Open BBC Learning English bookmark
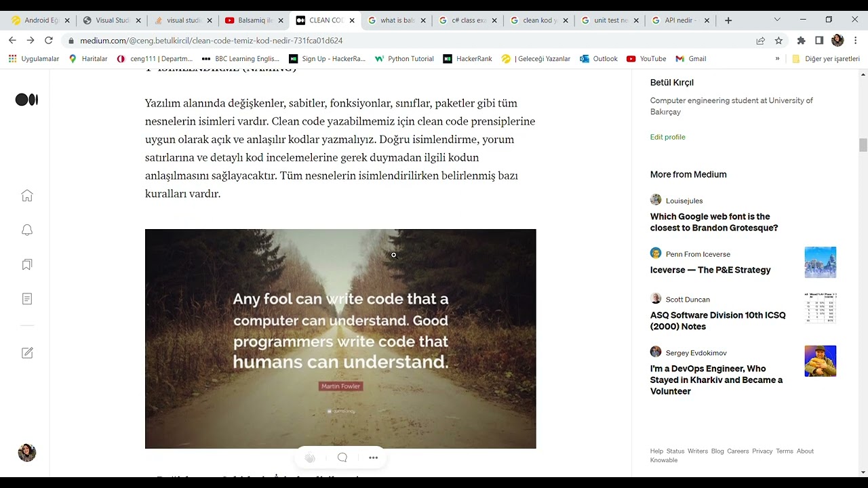 240,59
